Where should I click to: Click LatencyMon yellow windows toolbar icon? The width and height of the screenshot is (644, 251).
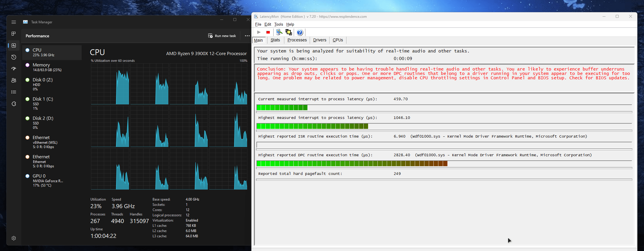289,32
